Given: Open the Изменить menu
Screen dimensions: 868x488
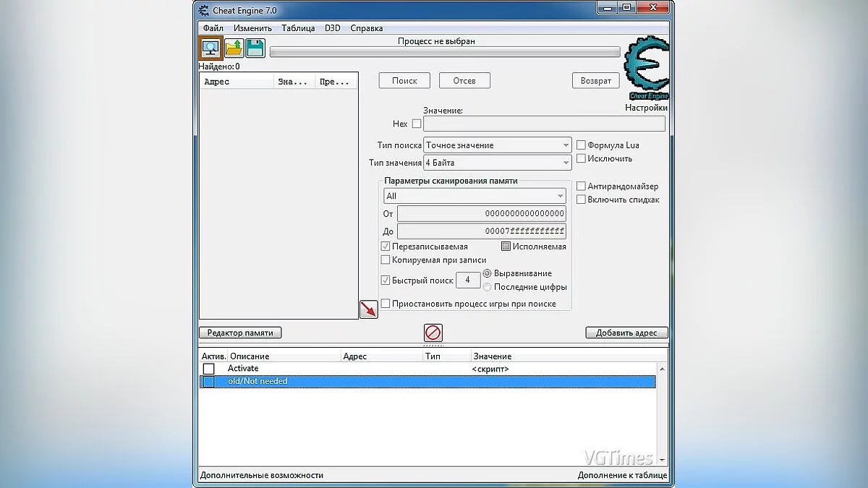Looking at the screenshot, I should [252, 28].
